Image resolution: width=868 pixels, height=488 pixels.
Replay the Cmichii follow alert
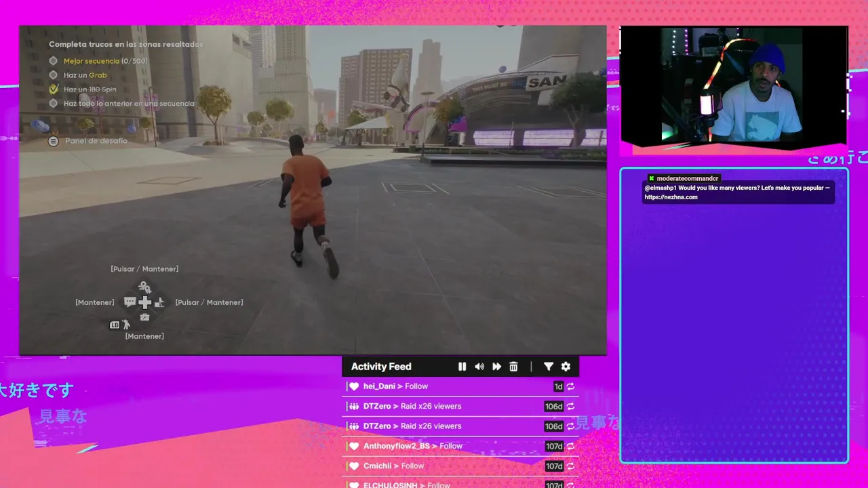coord(571,466)
